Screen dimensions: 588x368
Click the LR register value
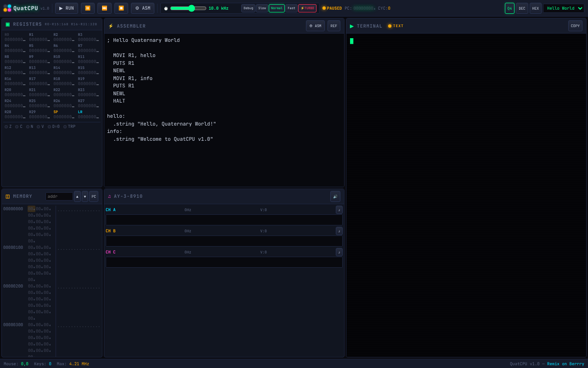click(88, 117)
